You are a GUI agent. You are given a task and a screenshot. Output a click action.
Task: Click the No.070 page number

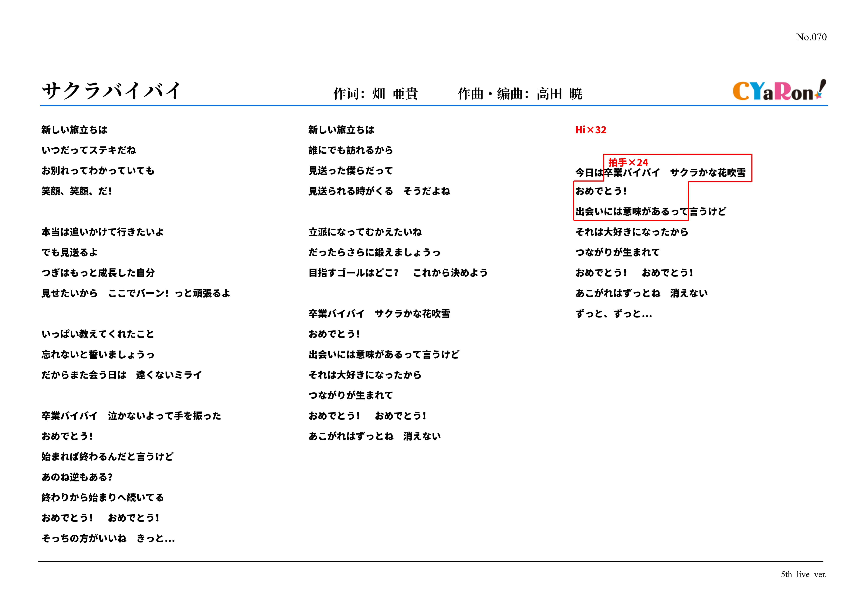(x=811, y=37)
